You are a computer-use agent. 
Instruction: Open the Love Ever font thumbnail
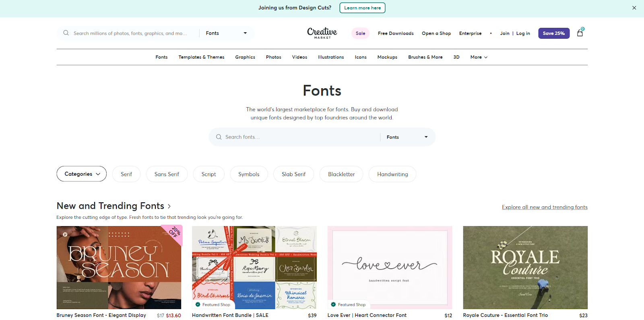(390, 268)
